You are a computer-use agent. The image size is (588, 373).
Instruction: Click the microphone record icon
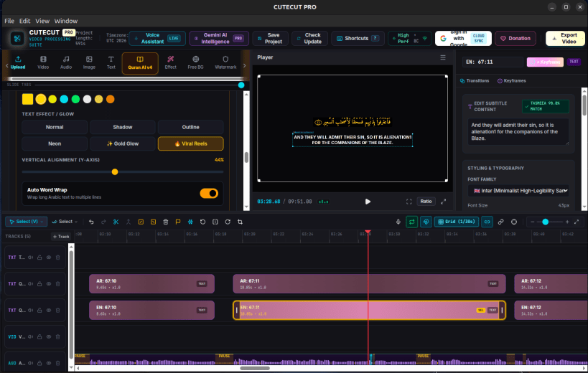click(398, 222)
